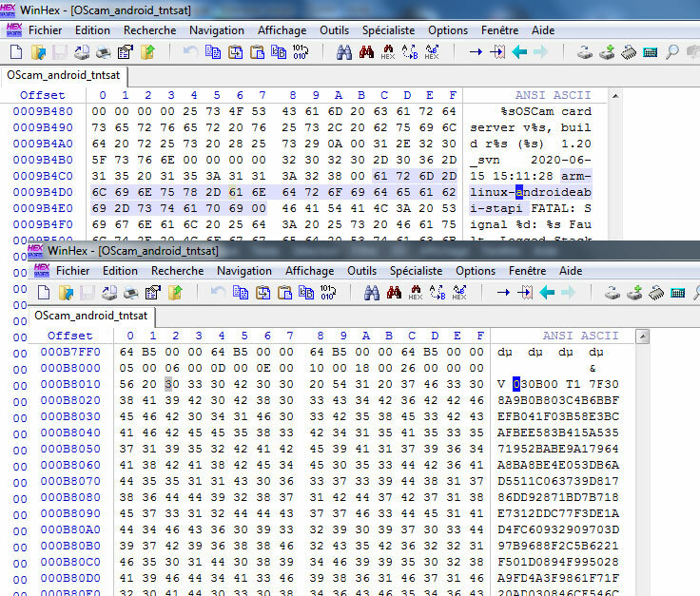Open Outils menu in top WinHex window
The height and width of the screenshot is (596, 700).
click(335, 30)
